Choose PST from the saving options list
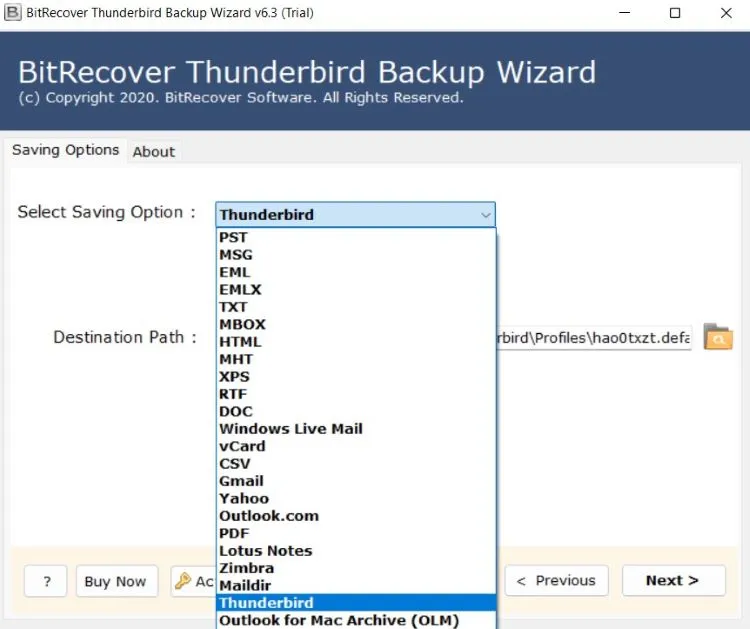 point(356,237)
